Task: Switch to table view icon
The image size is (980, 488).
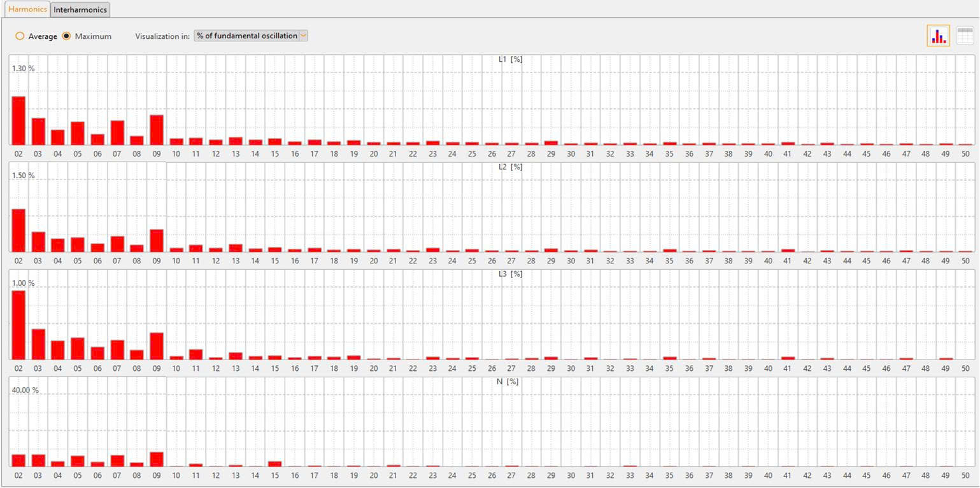Action: click(965, 36)
